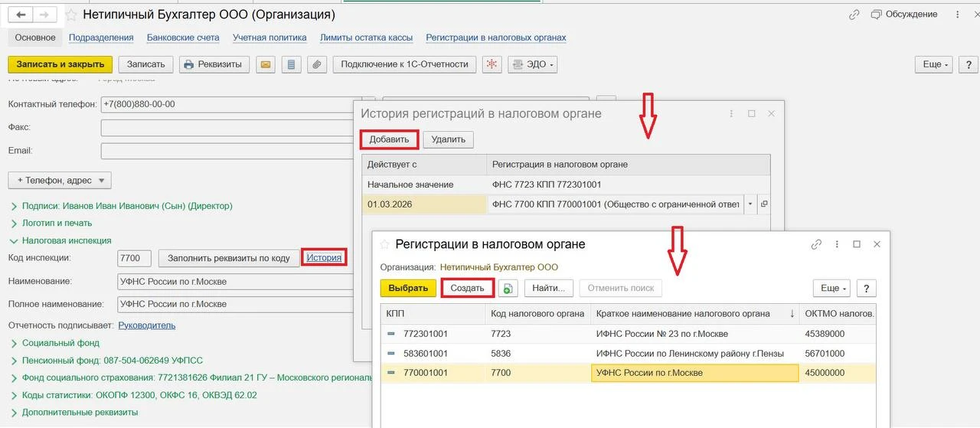Sort by the arrow in Краткое наименование header
Viewport: 980px width, 428px height.
click(x=791, y=314)
